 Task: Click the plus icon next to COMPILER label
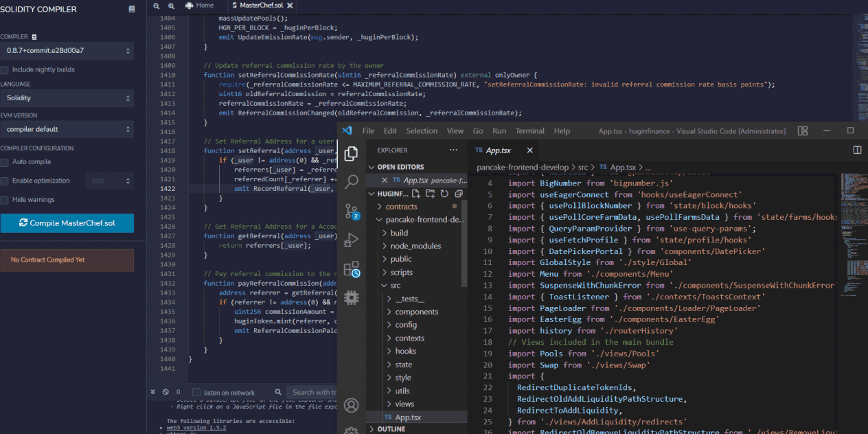click(x=34, y=37)
